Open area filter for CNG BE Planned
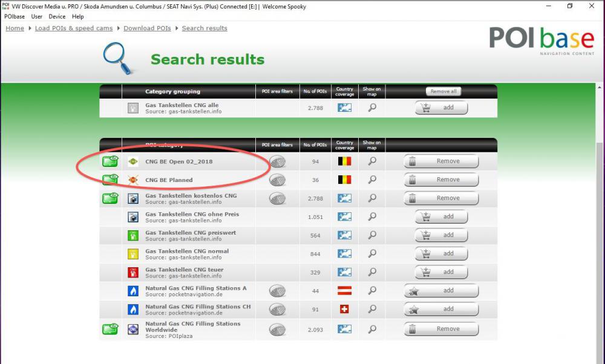605x364 pixels. click(x=278, y=180)
